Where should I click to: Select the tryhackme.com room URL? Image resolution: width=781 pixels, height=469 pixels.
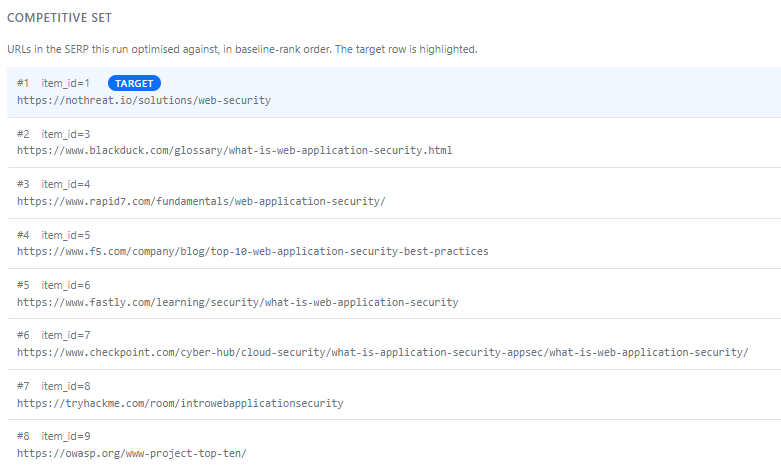point(180,403)
